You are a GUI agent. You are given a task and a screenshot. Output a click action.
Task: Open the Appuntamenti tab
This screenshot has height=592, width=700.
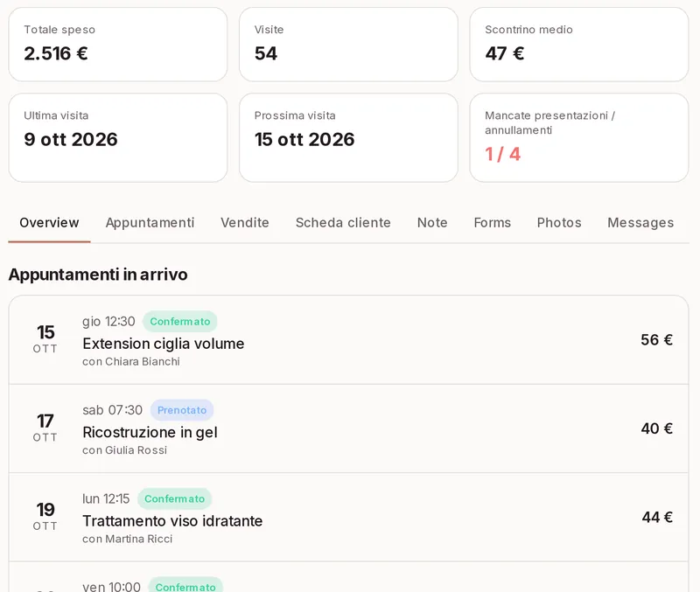[x=150, y=223]
